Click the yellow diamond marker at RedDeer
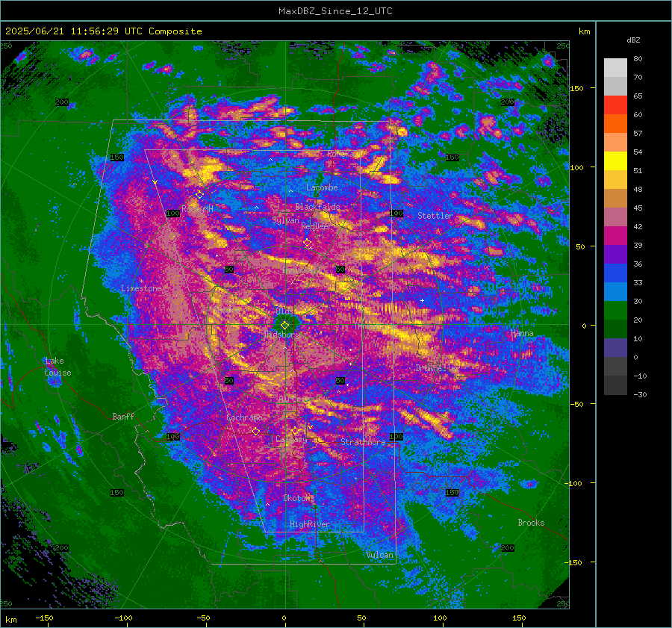672x628 pixels. 308,243
